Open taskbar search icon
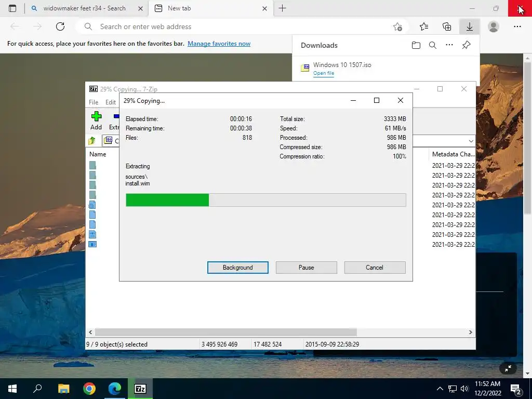The width and height of the screenshot is (532, 399). coord(37,389)
